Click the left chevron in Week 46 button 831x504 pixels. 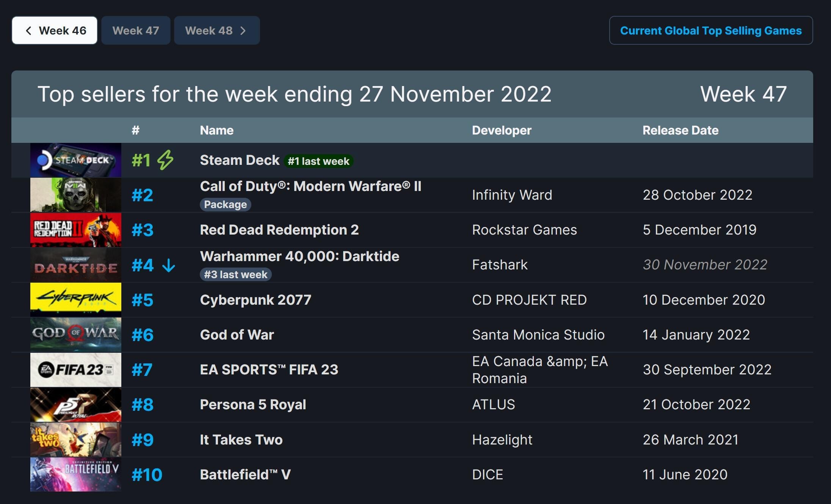coord(28,31)
